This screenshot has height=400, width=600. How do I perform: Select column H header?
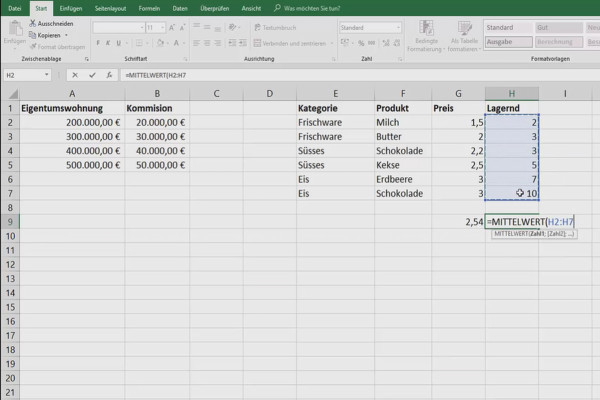(512, 93)
